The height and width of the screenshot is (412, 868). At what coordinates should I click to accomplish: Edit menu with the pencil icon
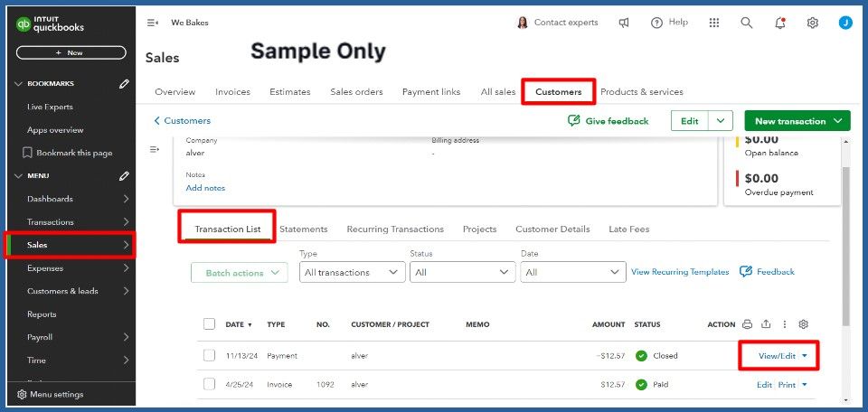(124, 176)
